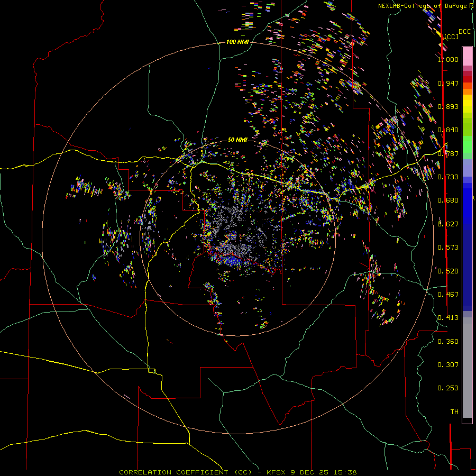The image size is (476, 476).
Task: Click the 0.520 value on color scale
Action: (x=448, y=271)
